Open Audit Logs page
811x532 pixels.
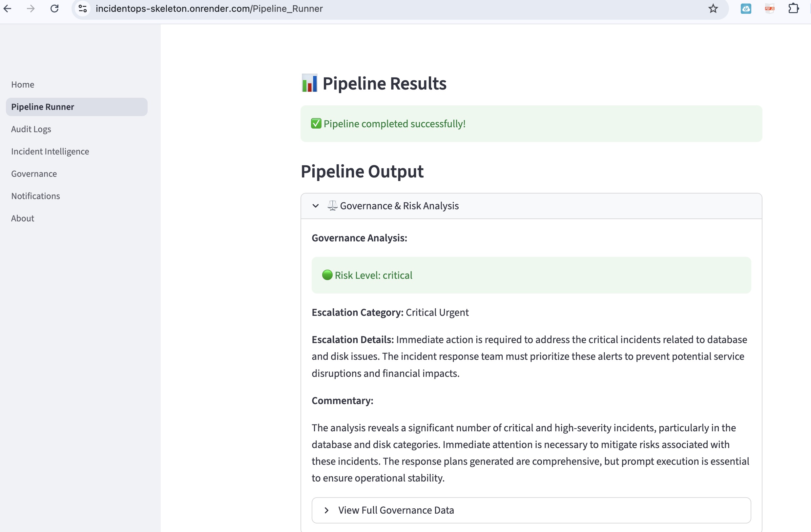click(31, 129)
